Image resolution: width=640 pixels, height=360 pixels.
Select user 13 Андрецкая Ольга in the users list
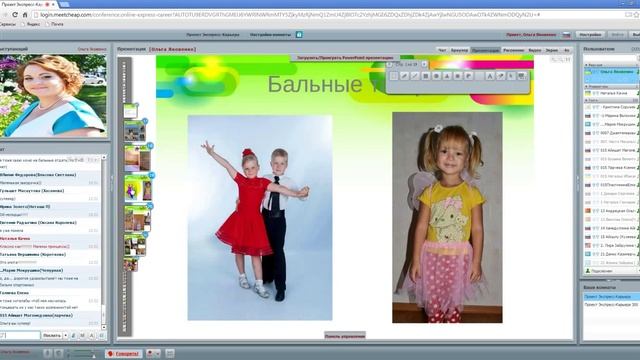(x=611, y=211)
